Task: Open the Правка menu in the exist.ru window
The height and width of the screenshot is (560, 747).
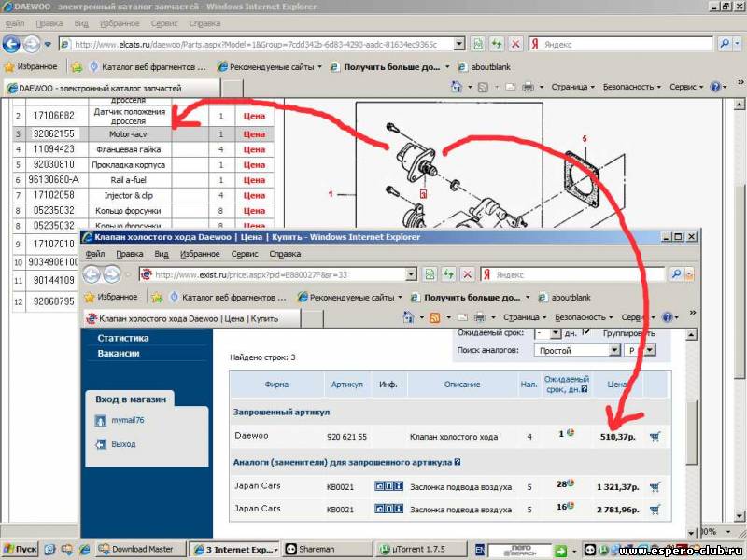Action: click(130, 254)
